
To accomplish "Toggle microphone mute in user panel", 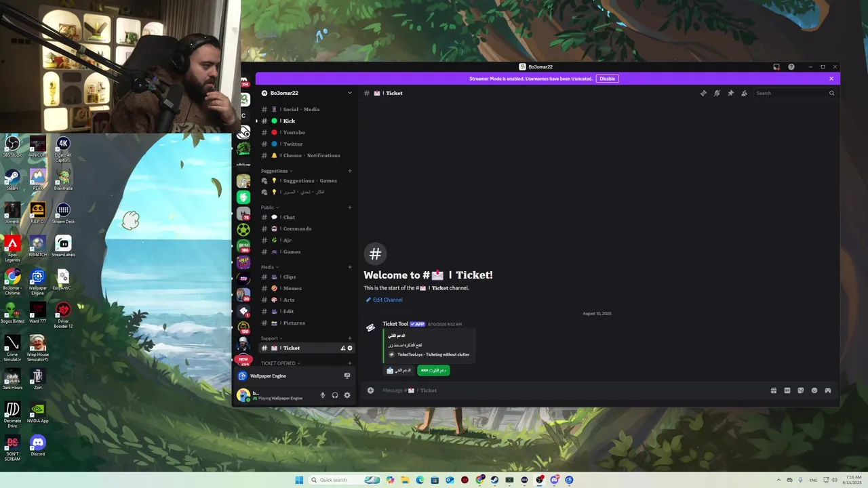I will [x=323, y=395].
